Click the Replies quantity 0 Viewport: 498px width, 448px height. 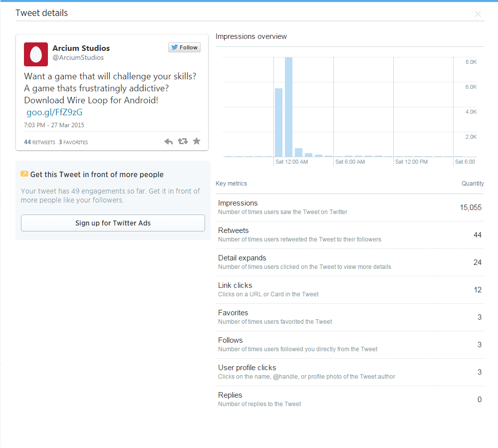coord(480,400)
